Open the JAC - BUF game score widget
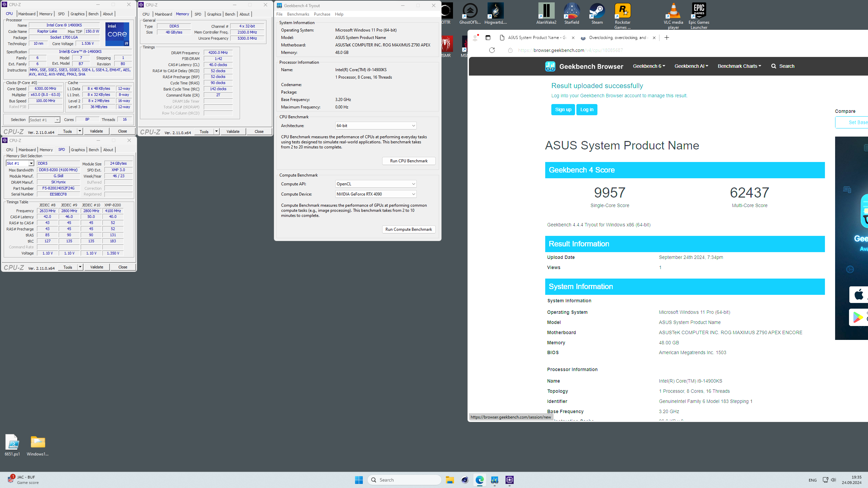This screenshot has height=488, width=868. 23,480
